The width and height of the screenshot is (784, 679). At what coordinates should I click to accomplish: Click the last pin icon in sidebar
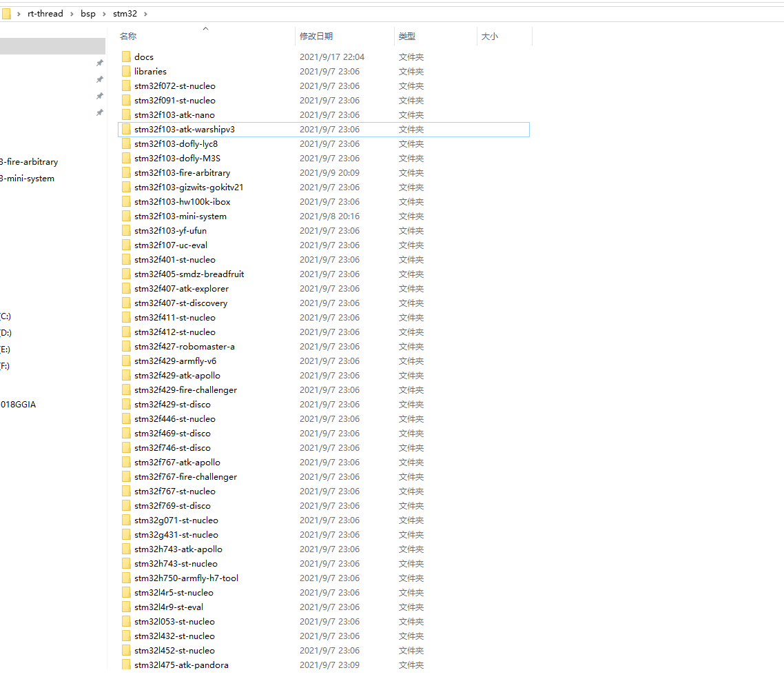(99, 112)
